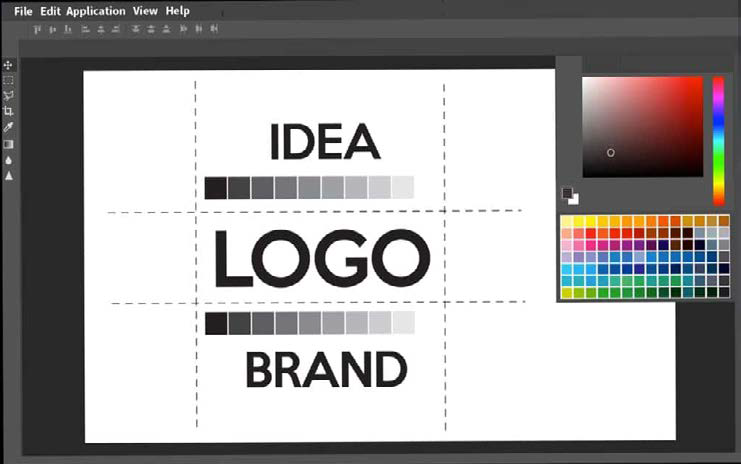Select the Polygonal Lasso tool
Screen dimensions: 741x464
click(x=8, y=96)
